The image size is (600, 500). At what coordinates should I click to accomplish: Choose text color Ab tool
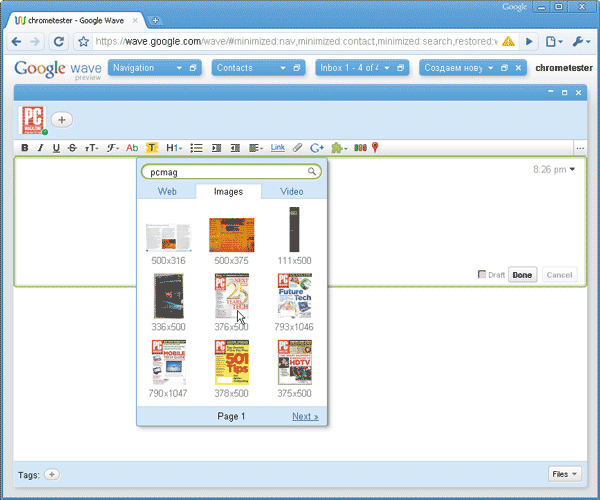(132, 148)
